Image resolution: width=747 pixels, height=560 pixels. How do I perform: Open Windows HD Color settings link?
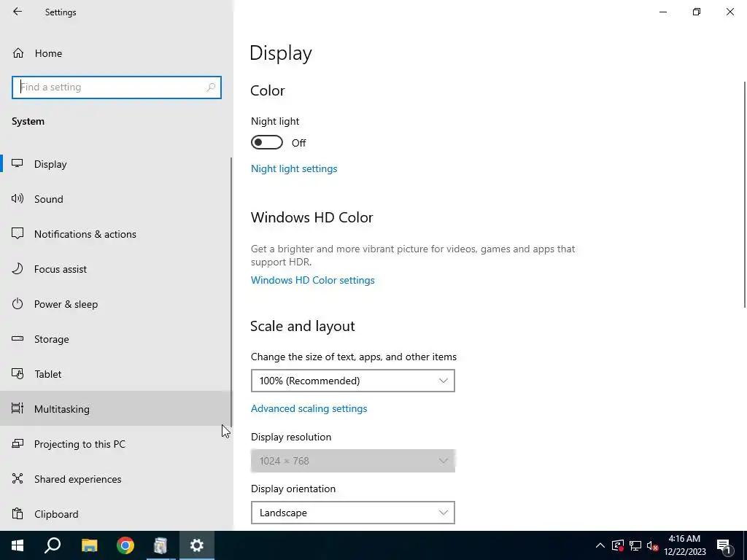tap(312, 280)
